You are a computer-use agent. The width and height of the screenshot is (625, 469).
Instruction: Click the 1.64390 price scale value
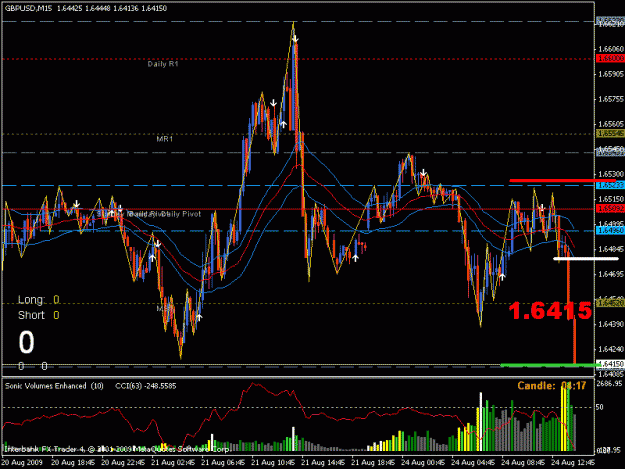point(611,324)
